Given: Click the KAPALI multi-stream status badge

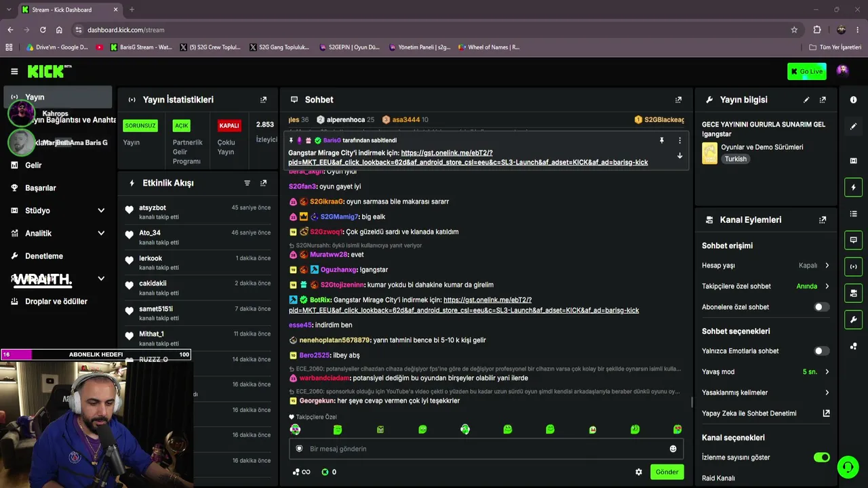Looking at the screenshot, I should (229, 125).
